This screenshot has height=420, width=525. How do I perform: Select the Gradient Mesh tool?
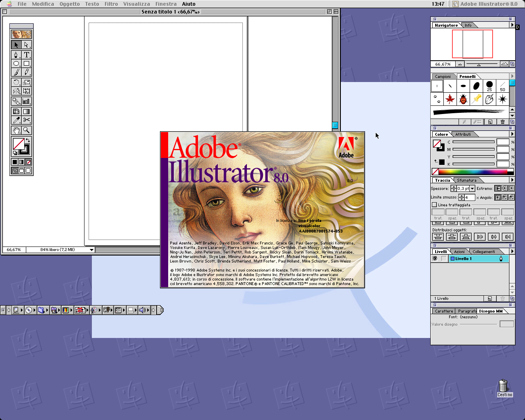pyautogui.click(x=16, y=112)
